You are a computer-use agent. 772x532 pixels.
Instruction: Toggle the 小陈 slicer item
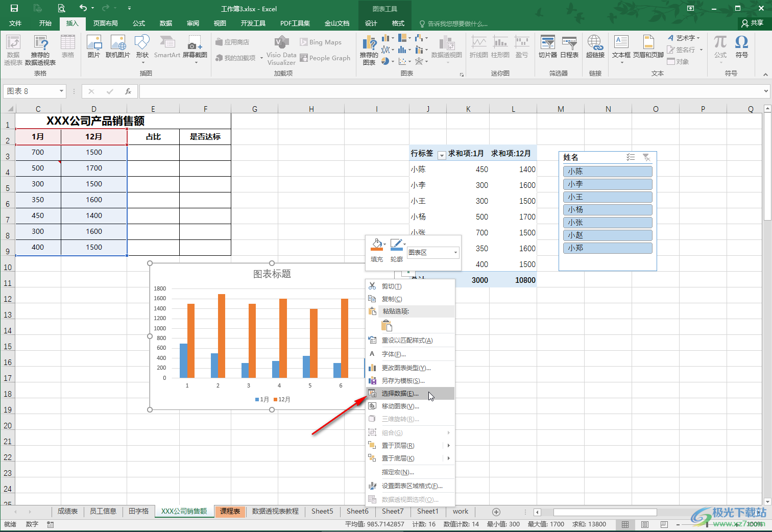point(608,172)
